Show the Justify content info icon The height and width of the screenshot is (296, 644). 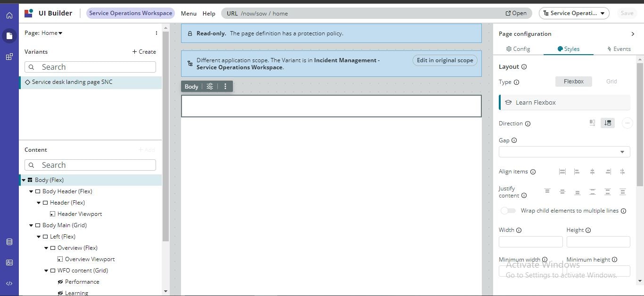524,196
